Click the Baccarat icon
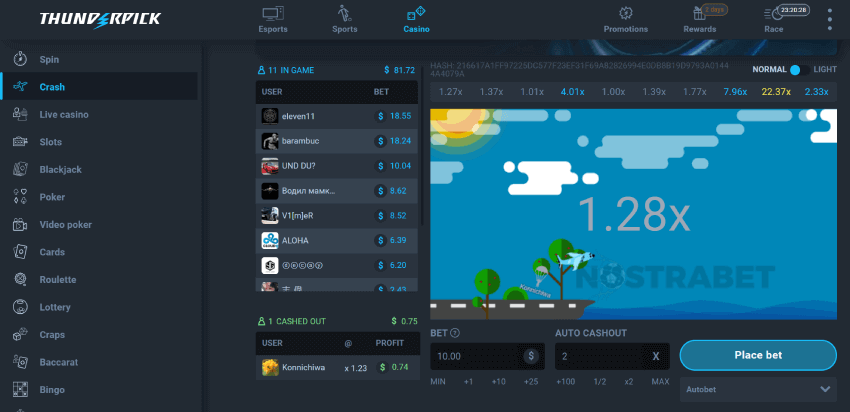The height and width of the screenshot is (412, 850). (x=20, y=362)
